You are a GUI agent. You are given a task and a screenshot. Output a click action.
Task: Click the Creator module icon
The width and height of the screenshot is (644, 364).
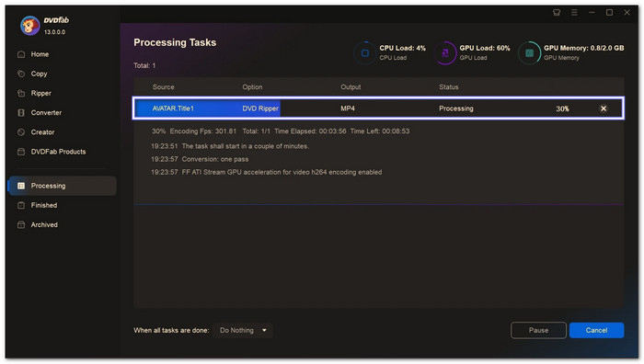21,132
